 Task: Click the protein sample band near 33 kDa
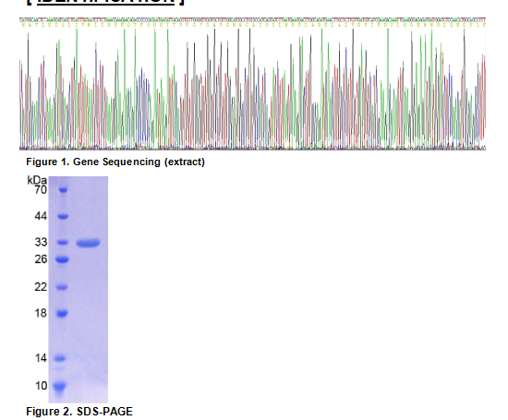(x=88, y=243)
